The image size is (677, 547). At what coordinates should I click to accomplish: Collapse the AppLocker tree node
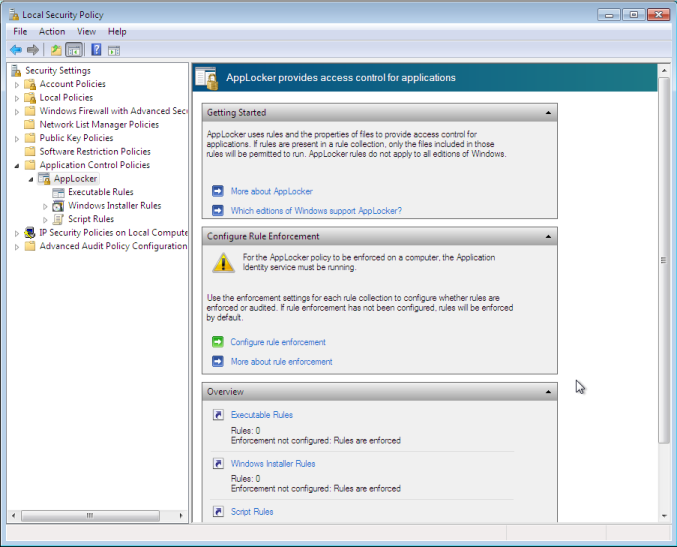(x=31, y=179)
